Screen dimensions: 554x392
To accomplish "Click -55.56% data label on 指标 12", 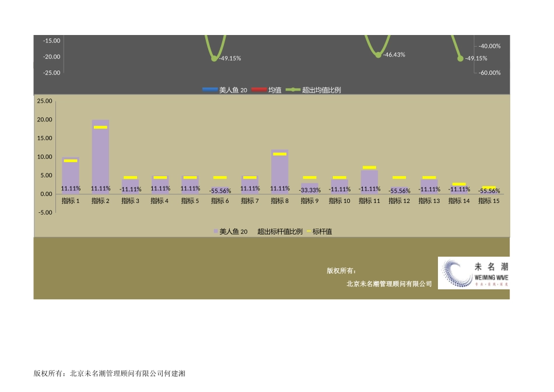I will click(x=399, y=191).
